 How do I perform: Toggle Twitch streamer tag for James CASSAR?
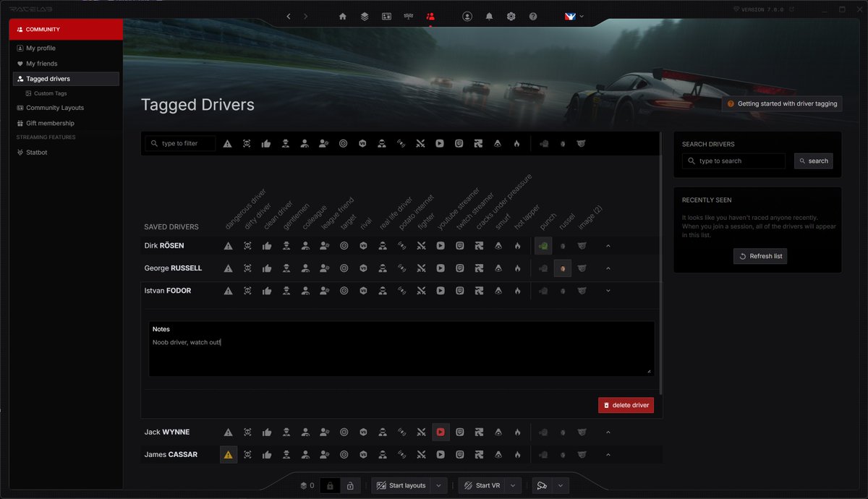(x=459, y=455)
